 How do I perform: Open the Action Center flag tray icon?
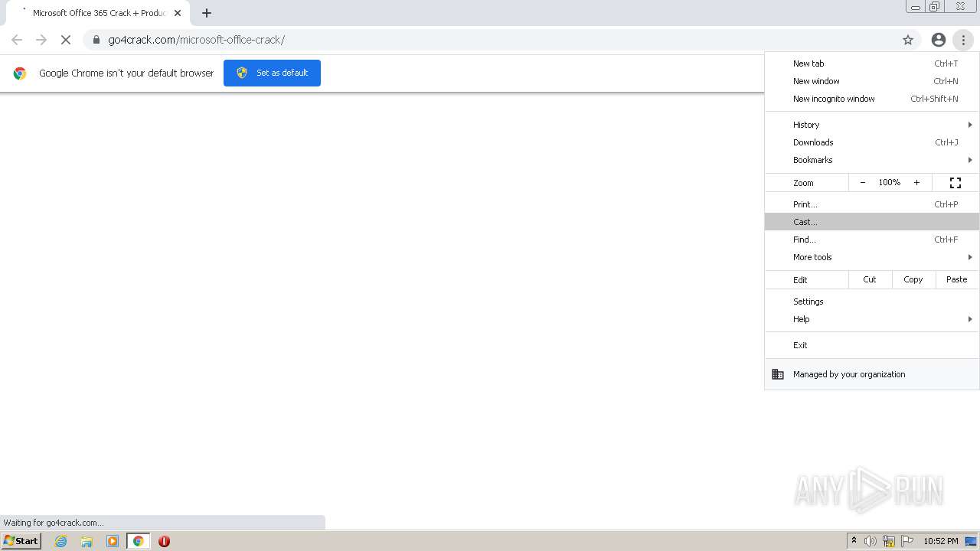[907, 541]
